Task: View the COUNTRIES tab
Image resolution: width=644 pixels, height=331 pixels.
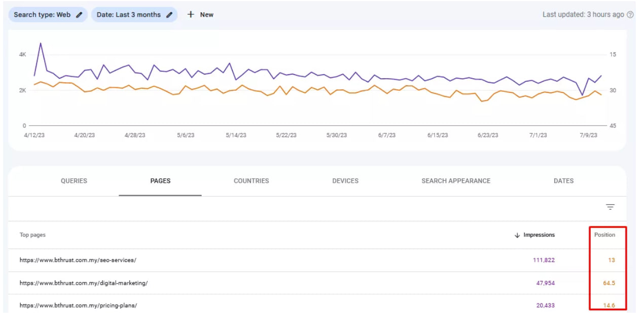Action: point(252,181)
